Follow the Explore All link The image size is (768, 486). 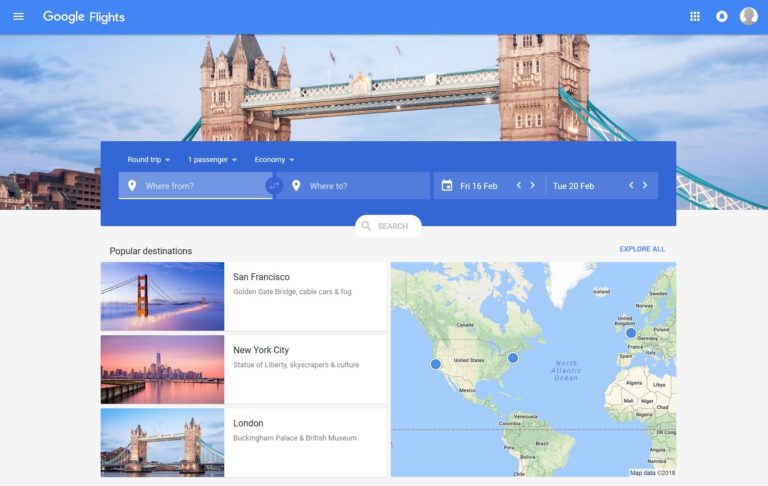tap(641, 249)
